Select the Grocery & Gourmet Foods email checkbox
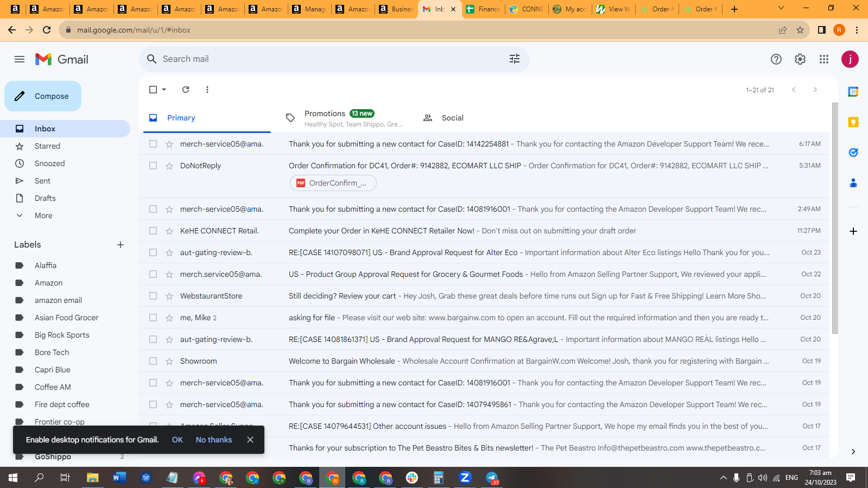The image size is (868, 488). [x=153, y=274]
